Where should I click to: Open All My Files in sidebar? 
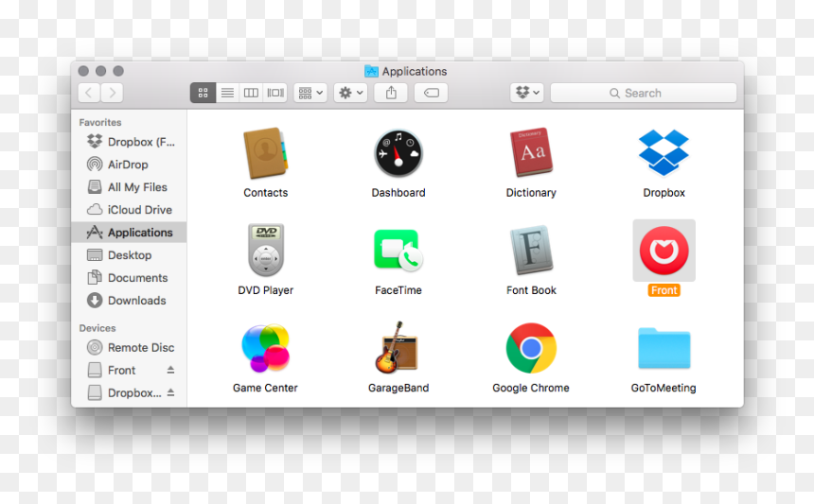pos(130,187)
